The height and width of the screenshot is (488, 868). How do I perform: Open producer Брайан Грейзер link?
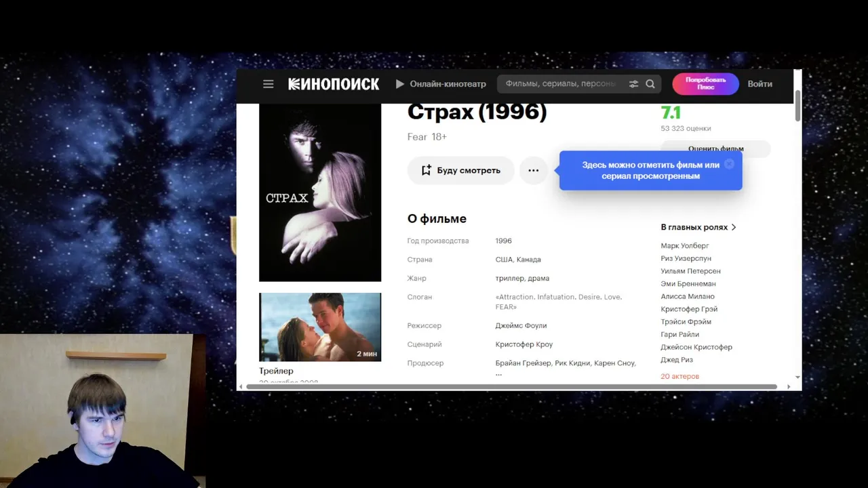[523, 363]
